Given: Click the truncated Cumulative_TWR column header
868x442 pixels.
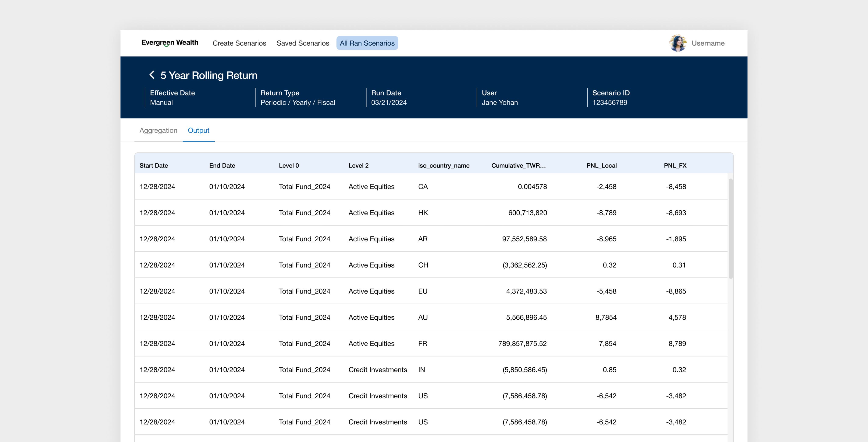Looking at the screenshot, I should (518, 166).
